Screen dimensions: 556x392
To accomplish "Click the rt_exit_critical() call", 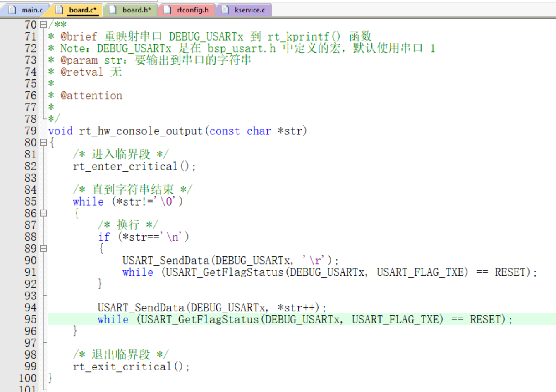I will (131, 367).
